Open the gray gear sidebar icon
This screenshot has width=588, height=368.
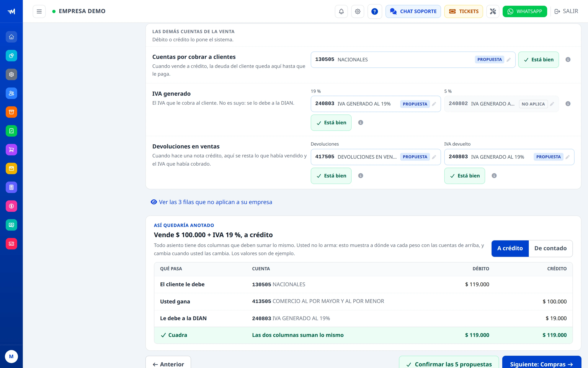coord(11,74)
